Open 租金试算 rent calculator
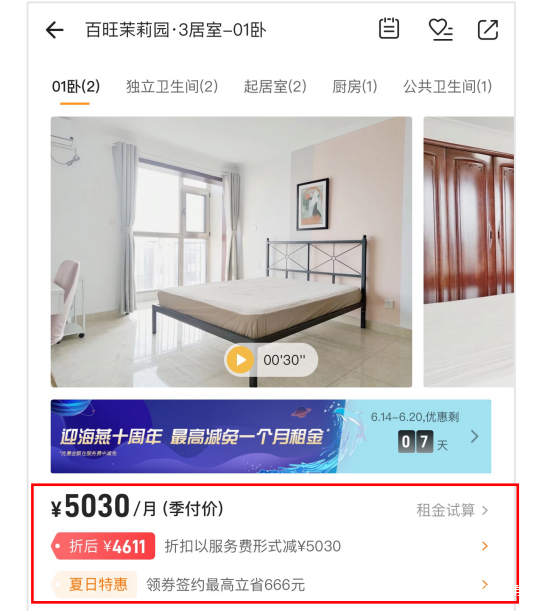 pyautogui.click(x=452, y=510)
